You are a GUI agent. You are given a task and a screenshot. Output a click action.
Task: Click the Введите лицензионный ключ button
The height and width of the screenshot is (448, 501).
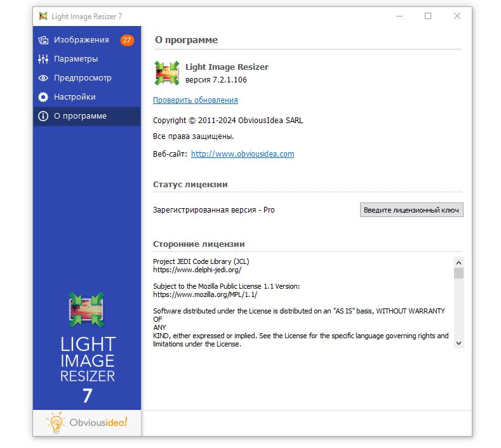coord(411,210)
